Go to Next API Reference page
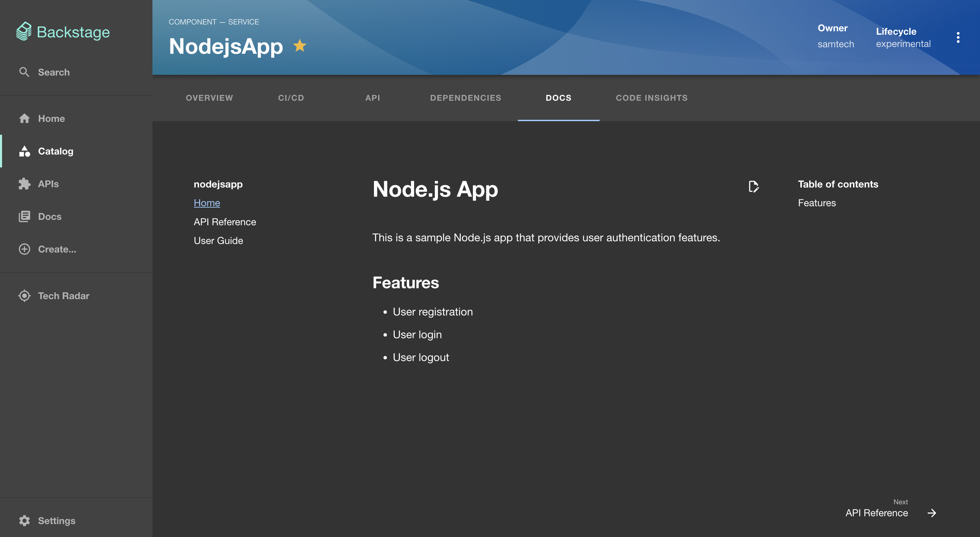Image resolution: width=980 pixels, height=537 pixels. (891, 509)
